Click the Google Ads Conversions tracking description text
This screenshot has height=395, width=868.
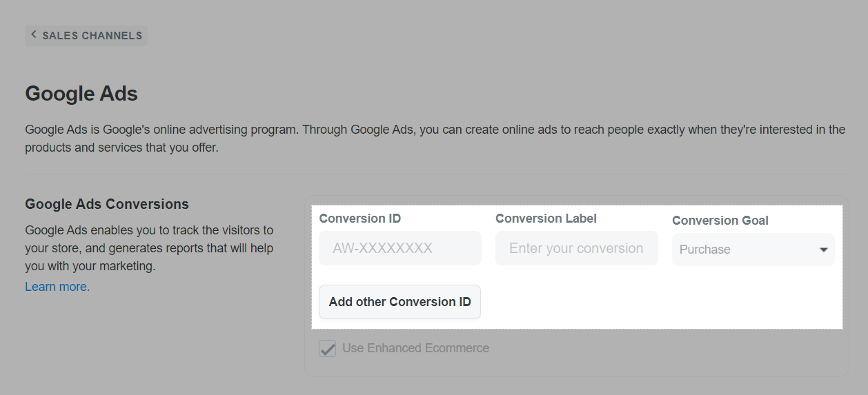tap(149, 248)
